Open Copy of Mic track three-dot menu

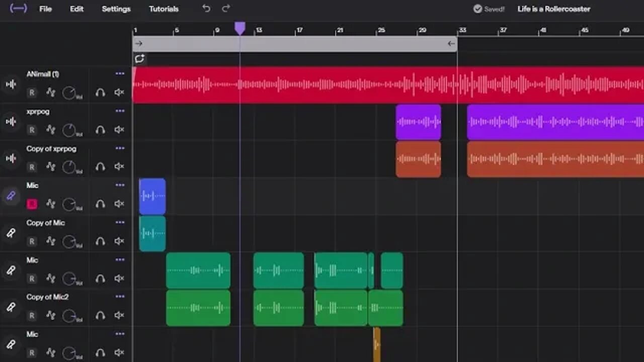tap(120, 223)
